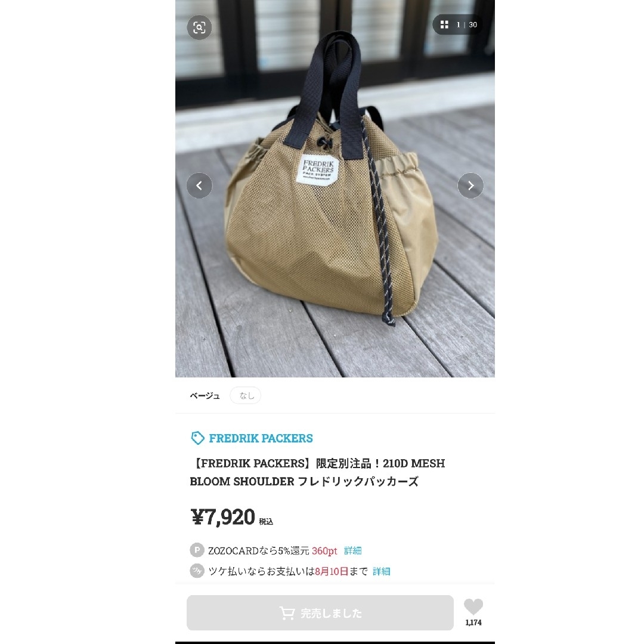The height and width of the screenshot is (644, 644).
Task: Click the blue brand tag icon
Action: pos(197,438)
